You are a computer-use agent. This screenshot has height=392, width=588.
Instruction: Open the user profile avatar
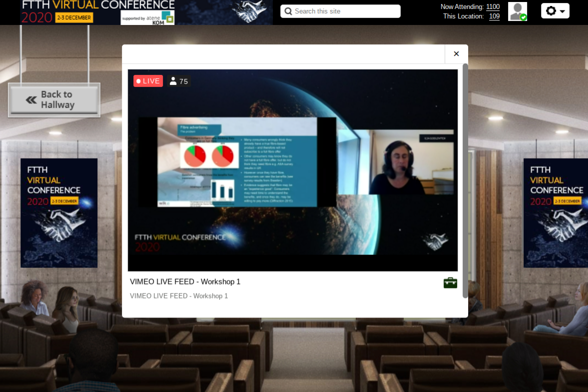(x=518, y=11)
